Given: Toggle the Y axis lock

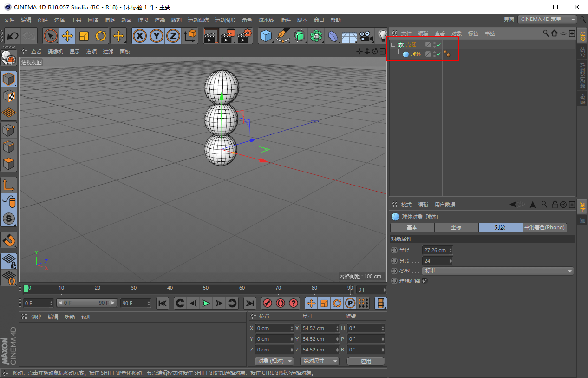Looking at the screenshot, I should click(157, 36).
